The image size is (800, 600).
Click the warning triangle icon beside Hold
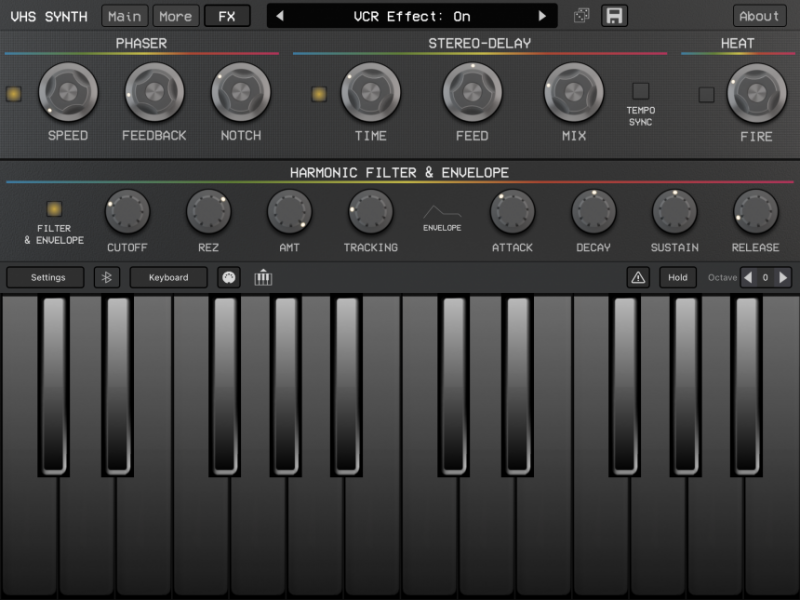click(x=638, y=278)
